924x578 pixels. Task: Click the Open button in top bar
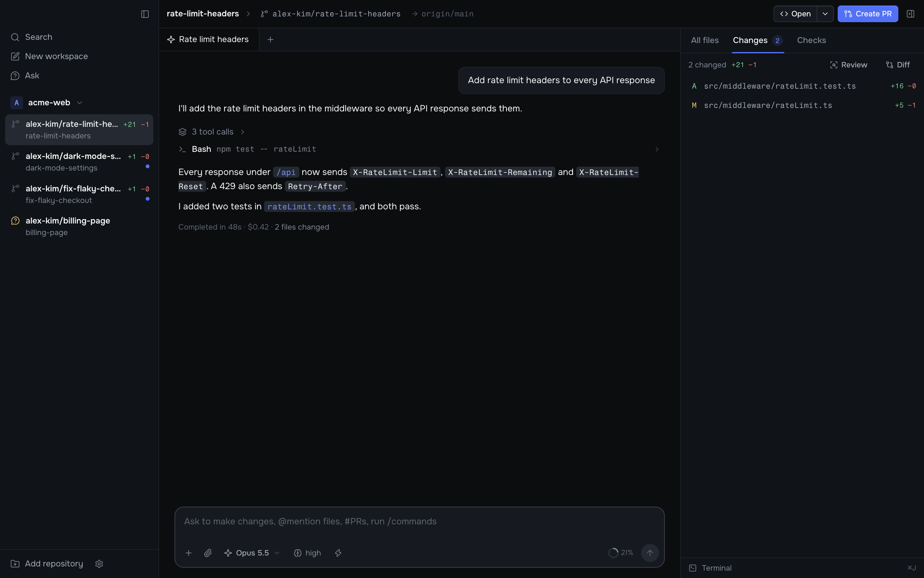tap(795, 14)
